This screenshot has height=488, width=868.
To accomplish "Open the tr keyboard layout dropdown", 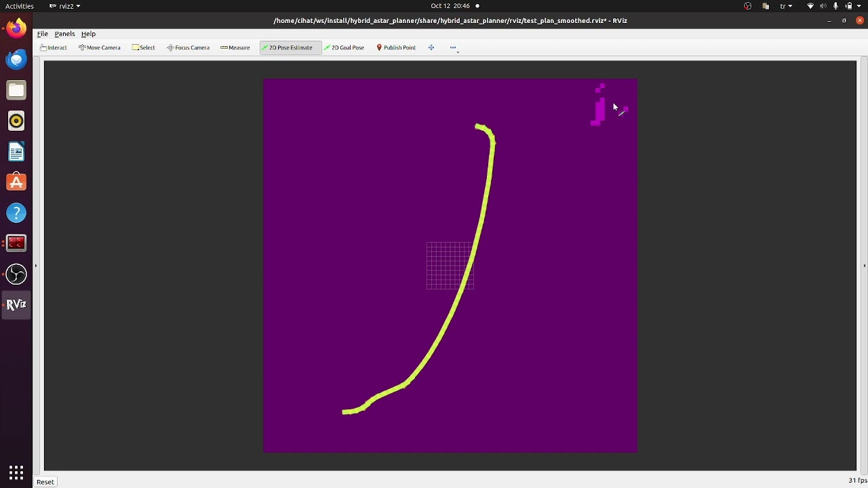I will [787, 6].
